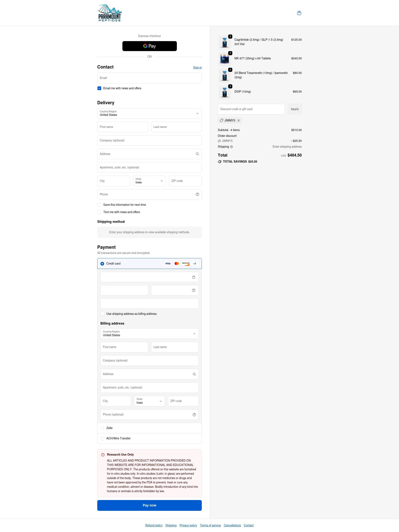Open the delivery Country/Region dropdown
This screenshot has width=399, height=532.
click(149, 113)
